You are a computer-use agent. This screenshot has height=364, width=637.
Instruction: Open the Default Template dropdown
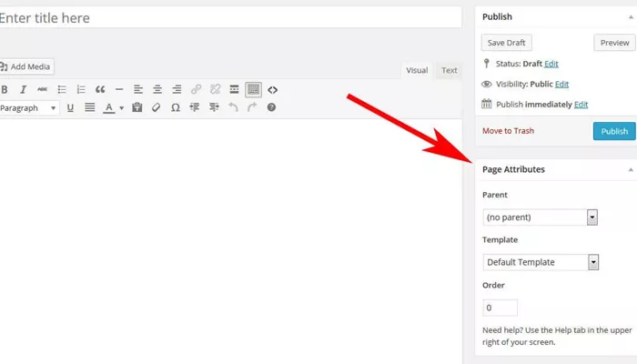tap(541, 262)
